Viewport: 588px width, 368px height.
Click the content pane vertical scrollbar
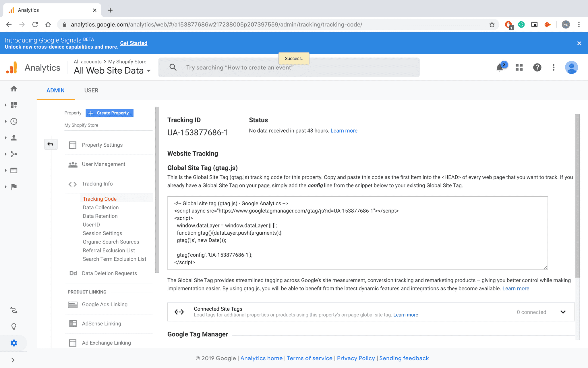coord(577,195)
